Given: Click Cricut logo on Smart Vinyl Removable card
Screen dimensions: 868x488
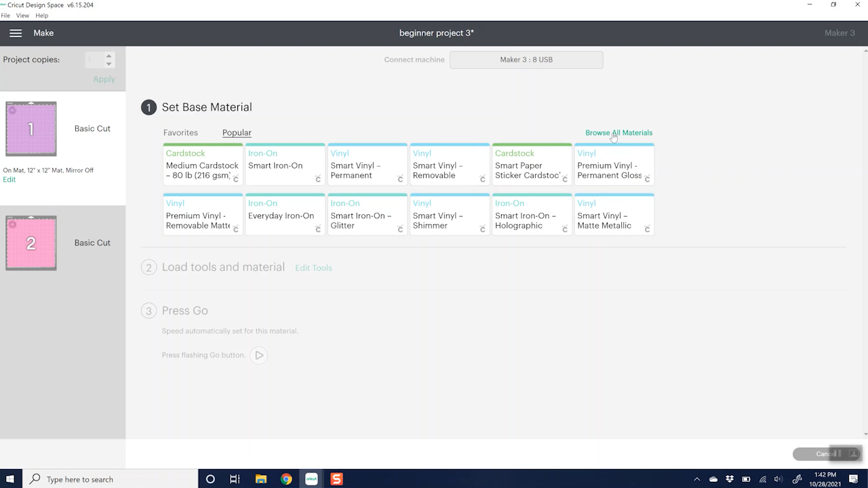Looking at the screenshot, I should (483, 179).
